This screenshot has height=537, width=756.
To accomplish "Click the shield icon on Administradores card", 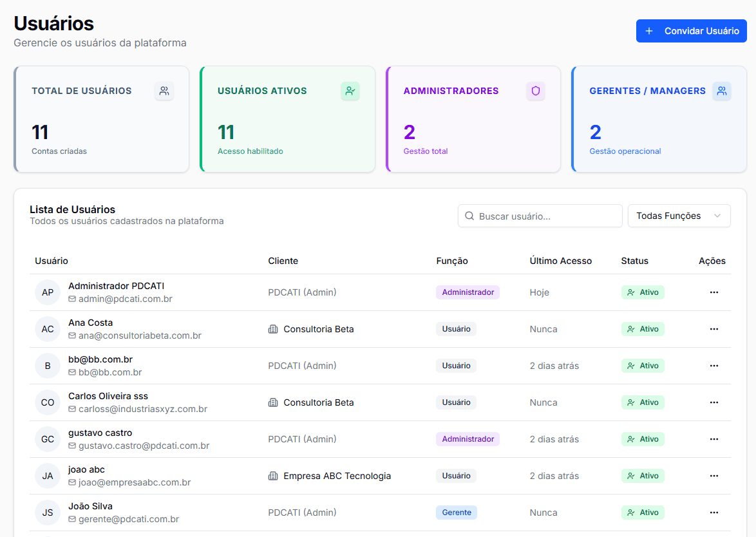I will pos(536,91).
